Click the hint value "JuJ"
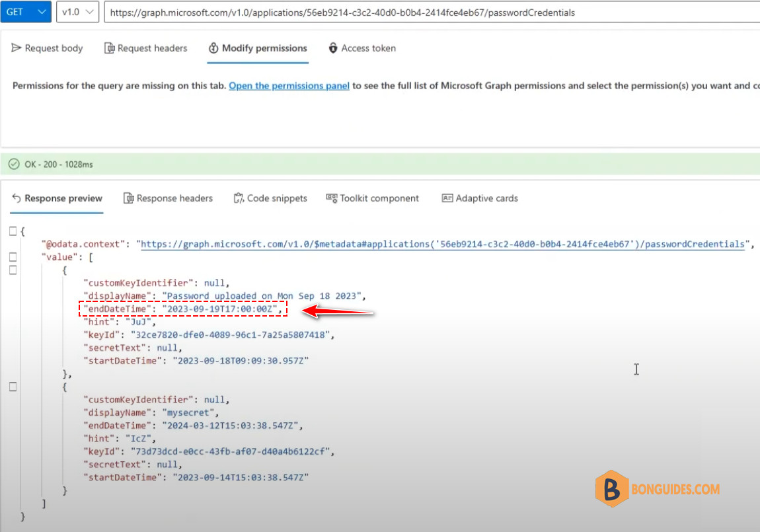The image size is (760, 532). coord(139,322)
